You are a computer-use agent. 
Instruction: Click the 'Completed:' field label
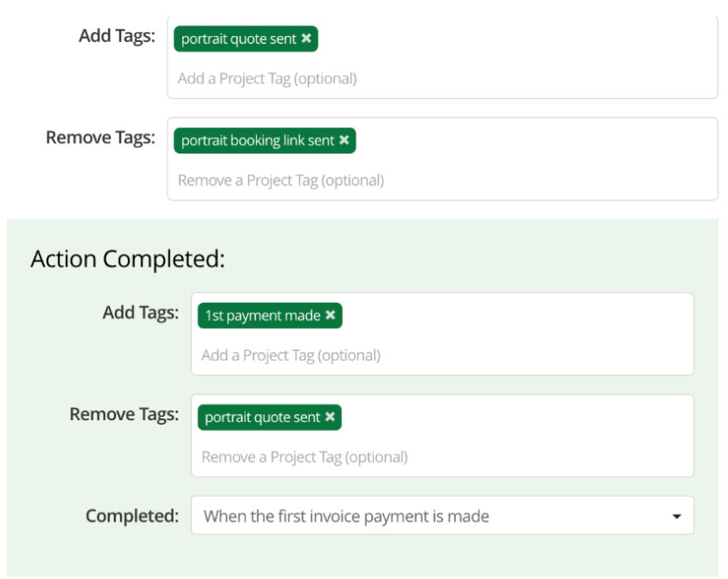pos(132,515)
